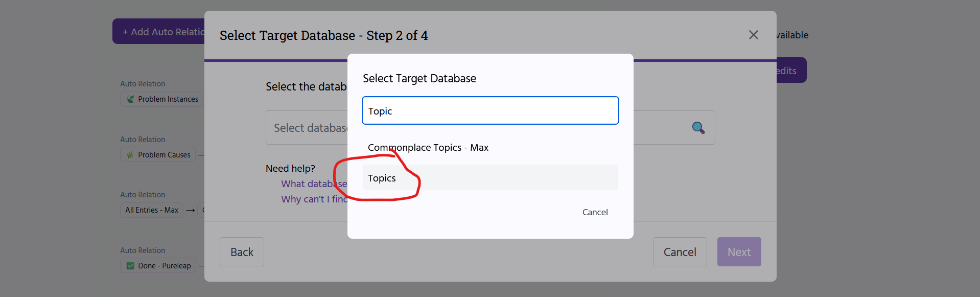Choose the Topics database option
Viewport: 980px width, 297px height.
click(x=382, y=178)
